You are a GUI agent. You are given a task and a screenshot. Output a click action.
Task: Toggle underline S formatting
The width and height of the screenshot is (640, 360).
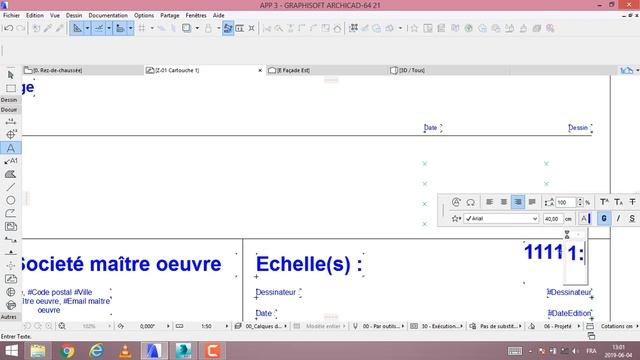point(632,219)
